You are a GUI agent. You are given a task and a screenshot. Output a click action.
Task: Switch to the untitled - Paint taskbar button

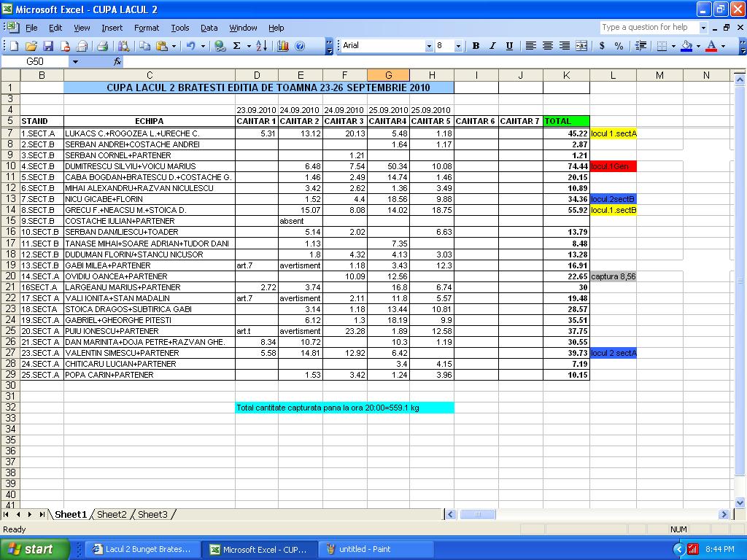[379, 549]
